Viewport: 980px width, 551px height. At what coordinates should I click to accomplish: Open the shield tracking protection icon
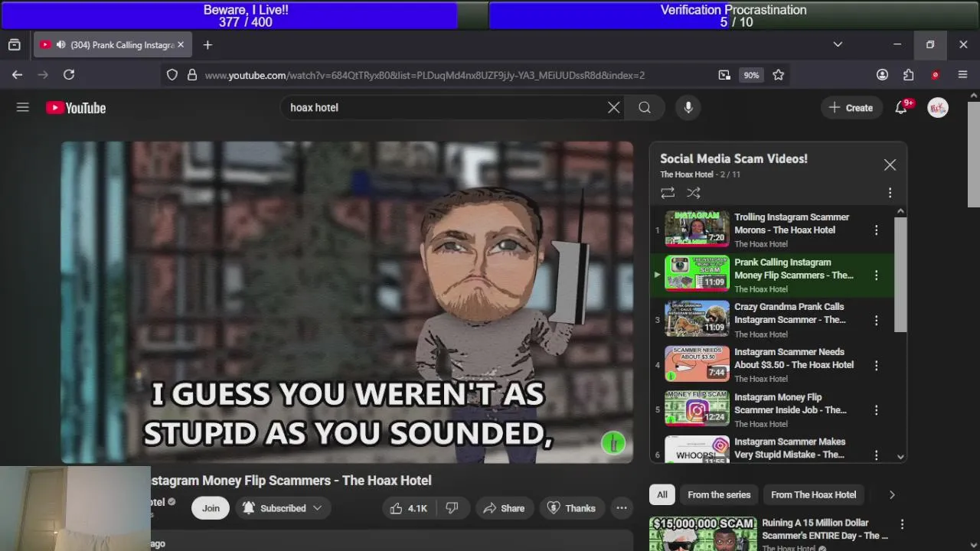tap(172, 75)
